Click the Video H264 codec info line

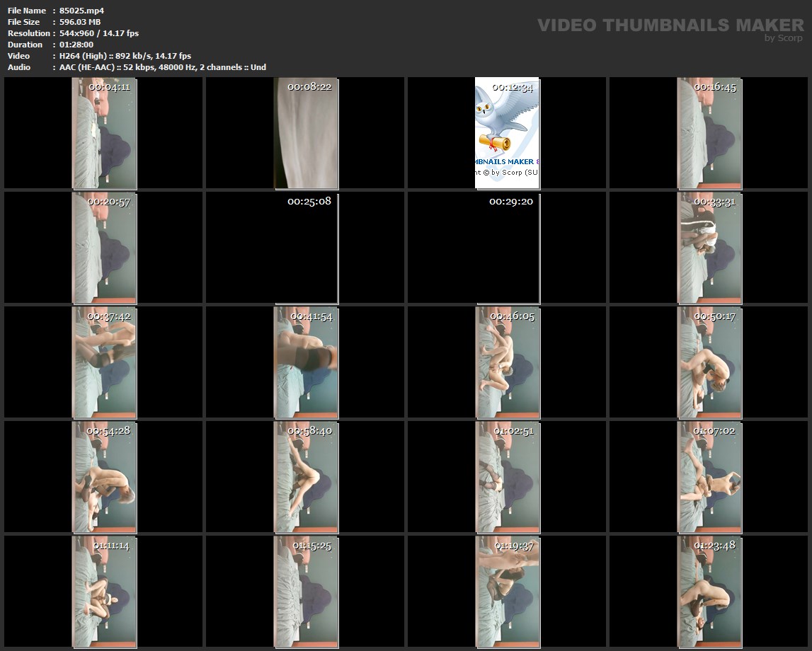tap(125, 56)
